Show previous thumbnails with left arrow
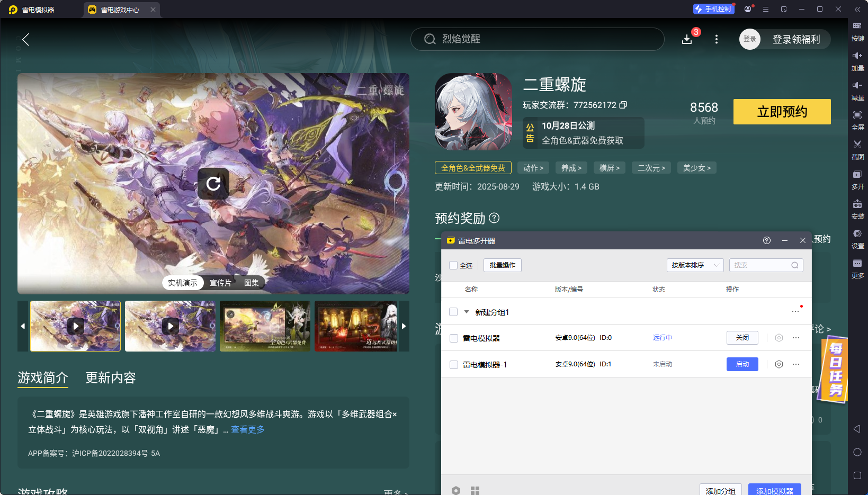This screenshot has width=868, height=495. pyautogui.click(x=23, y=326)
